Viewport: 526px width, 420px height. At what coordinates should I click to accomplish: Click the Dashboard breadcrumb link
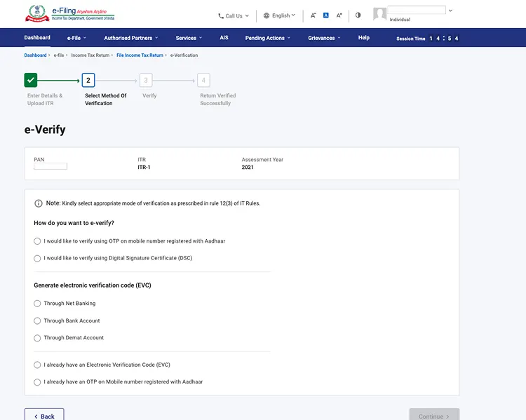[35, 55]
